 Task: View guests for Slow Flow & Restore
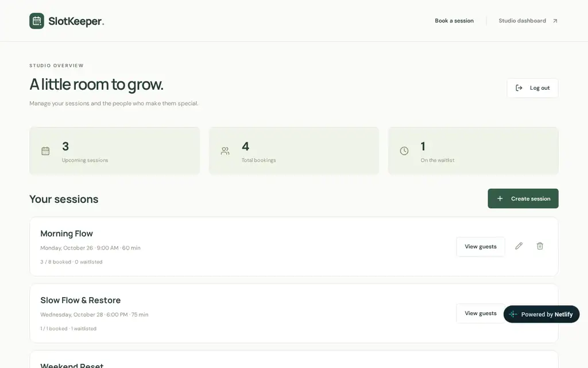481,313
